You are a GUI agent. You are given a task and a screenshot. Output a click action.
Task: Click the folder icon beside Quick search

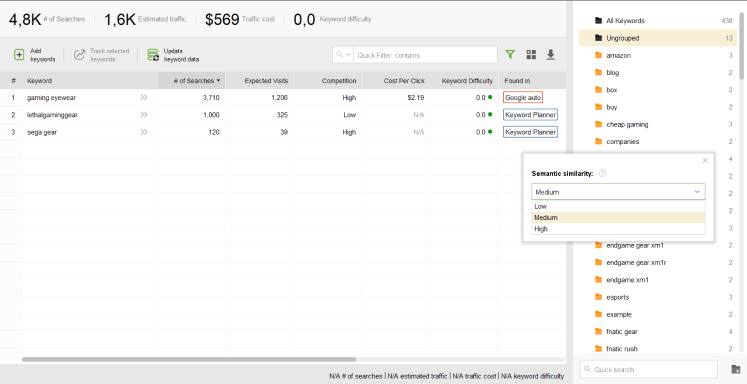point(736,369)
